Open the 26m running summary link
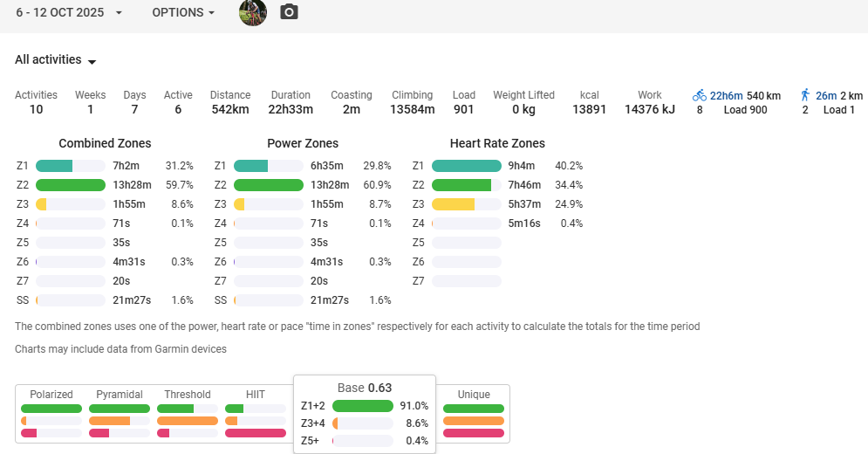868x454 pixels. [x=826, y=95]
